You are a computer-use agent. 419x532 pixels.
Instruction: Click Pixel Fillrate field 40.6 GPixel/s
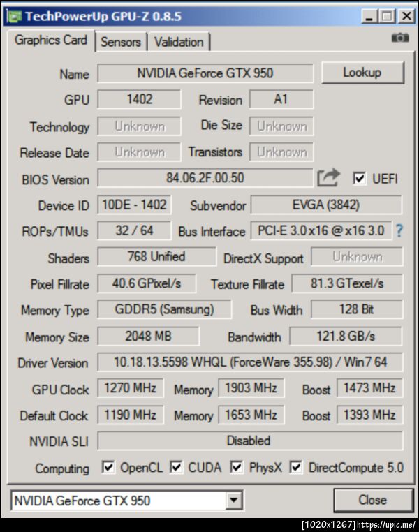coord(147,283)
